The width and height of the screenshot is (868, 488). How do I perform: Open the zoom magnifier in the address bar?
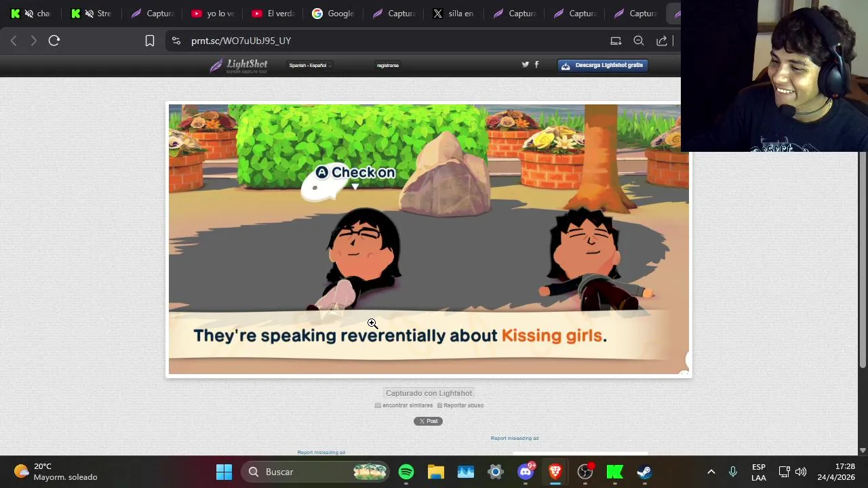(639, 41)
